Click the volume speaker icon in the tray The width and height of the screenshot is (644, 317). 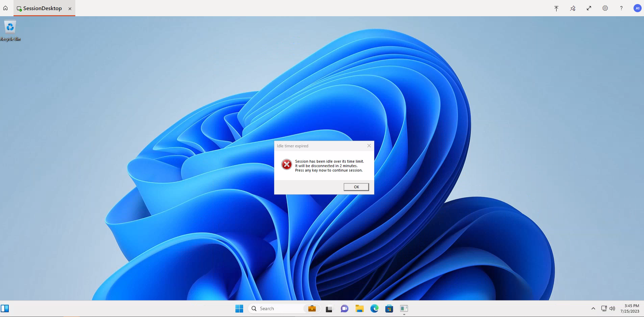tap(612, 309)
